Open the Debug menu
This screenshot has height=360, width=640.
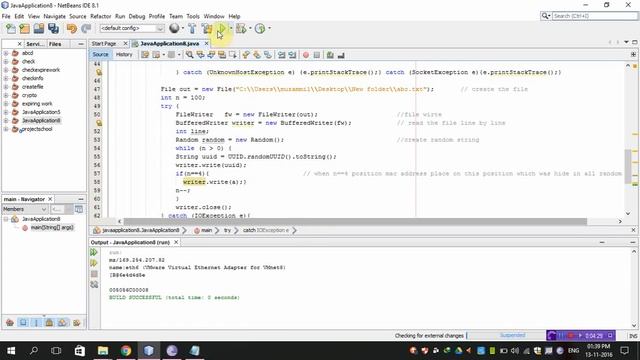[137, 16]
